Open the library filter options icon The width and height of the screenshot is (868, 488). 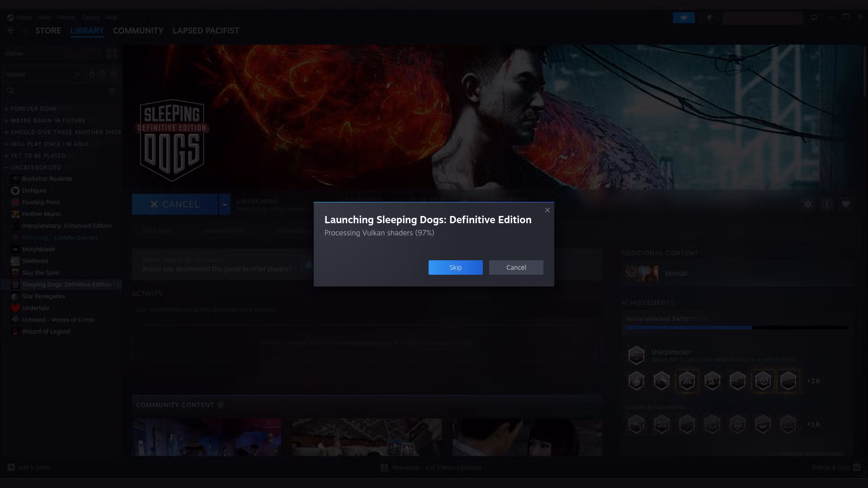[x=112, y=91]
